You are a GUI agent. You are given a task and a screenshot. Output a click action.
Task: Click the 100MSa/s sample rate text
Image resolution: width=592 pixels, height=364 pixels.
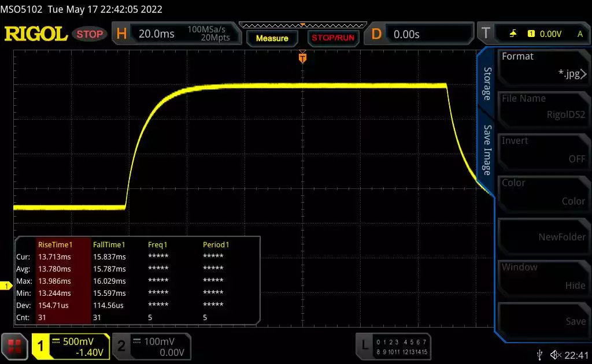coord(206,29)
